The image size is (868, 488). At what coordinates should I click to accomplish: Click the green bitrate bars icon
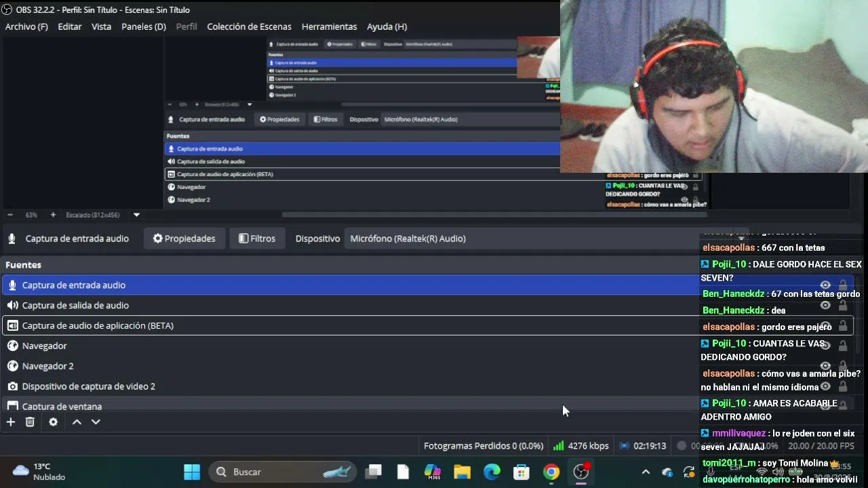[x=558, y=446]
